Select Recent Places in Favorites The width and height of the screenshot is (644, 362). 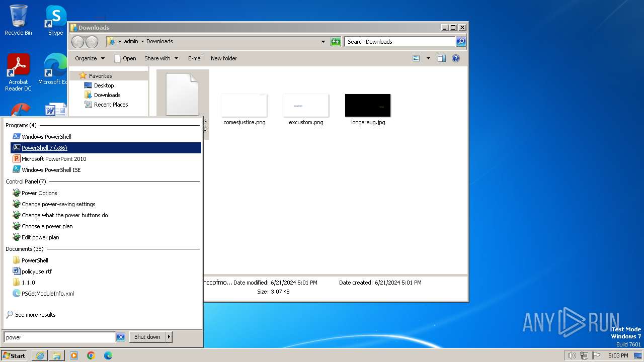[x=111, y=105]
